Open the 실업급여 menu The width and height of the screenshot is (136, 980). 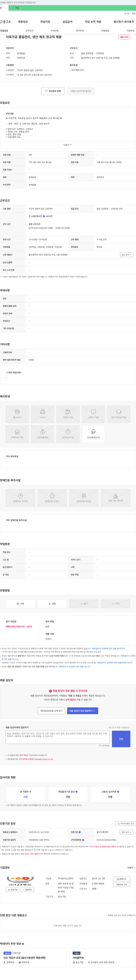[68, 22]
